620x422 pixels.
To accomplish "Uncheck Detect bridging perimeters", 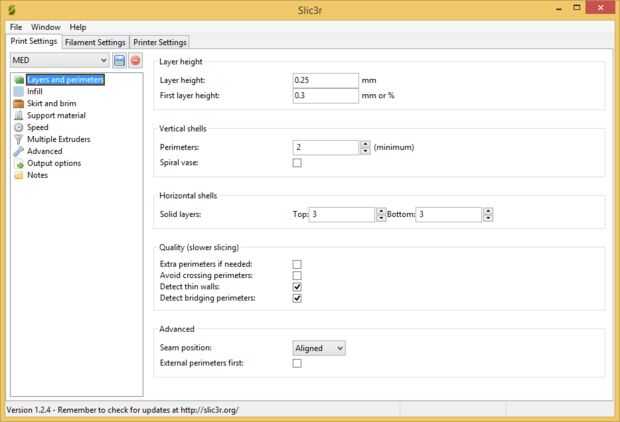I will point(297,298).
